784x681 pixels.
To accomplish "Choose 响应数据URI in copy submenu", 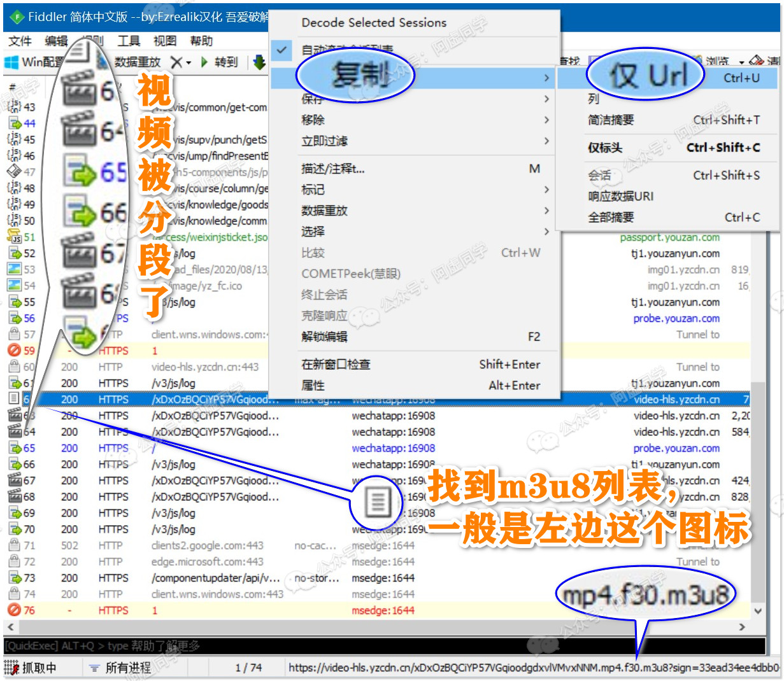I will click(x=621, y=196).
